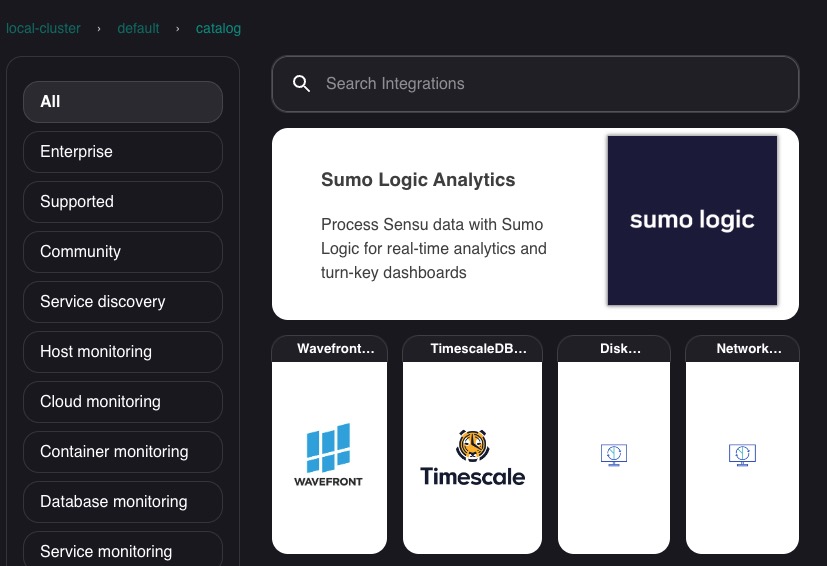Viewport: 827px width, 566px height.
Task: Show Service discovery integrations
Action: [x=123, y=302]
